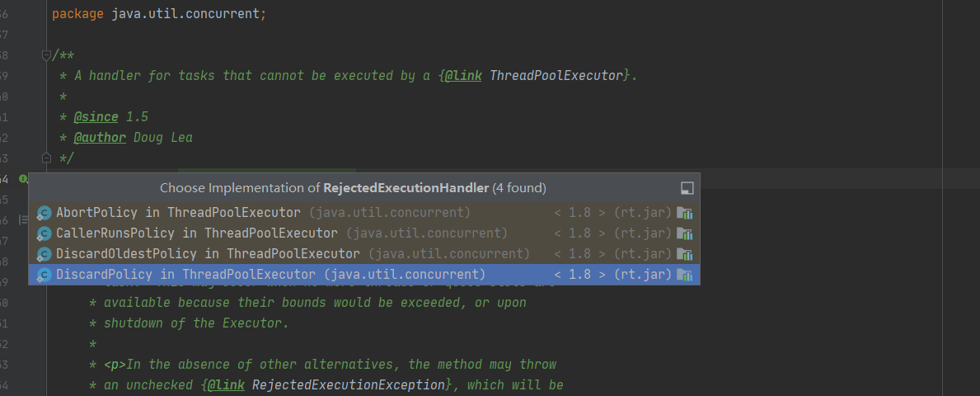Click the @author Doug Lea tag
The image size is (980, 396).
(x=133, y=137)
